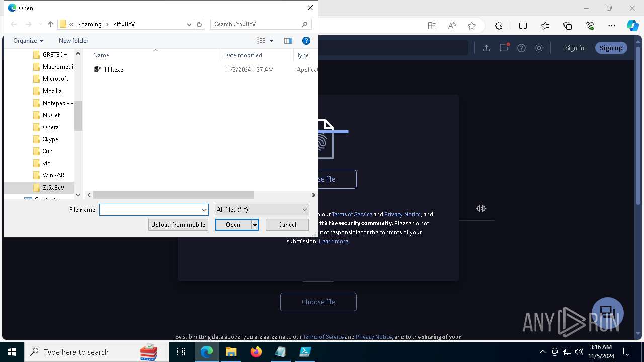Expand the File name dropdown
The image size is (644, 362).
click(204, 210)
